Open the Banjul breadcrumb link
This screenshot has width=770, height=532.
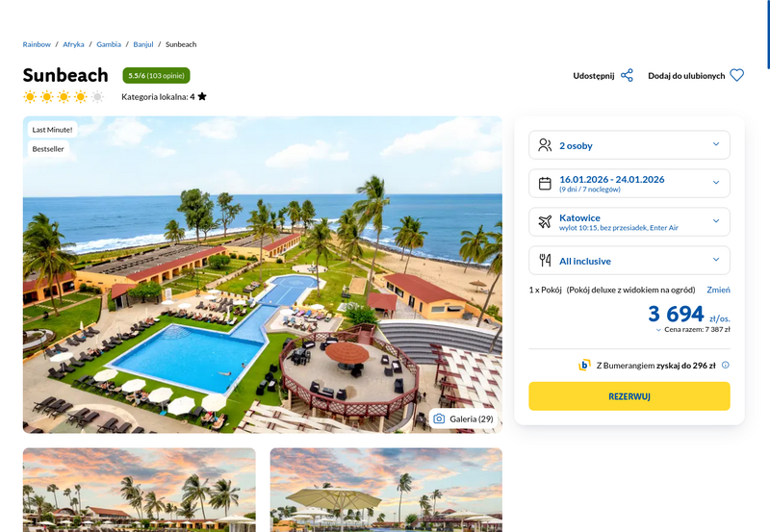(142, 44)
